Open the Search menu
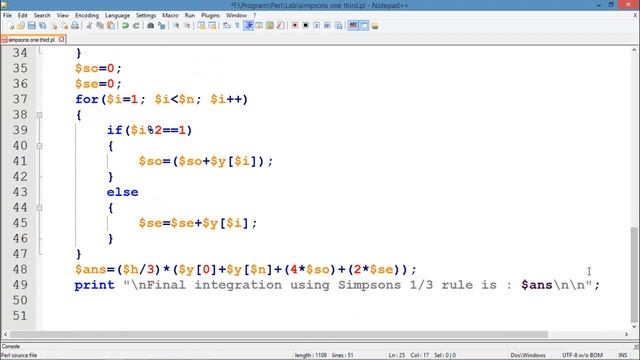The height and width of the screenshot is (360, 640). 42,16
